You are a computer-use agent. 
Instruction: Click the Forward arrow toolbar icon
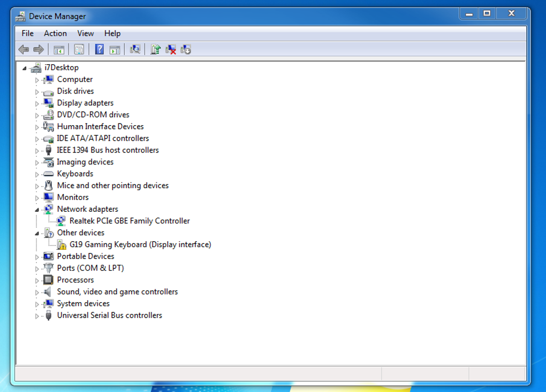point(39,49)
